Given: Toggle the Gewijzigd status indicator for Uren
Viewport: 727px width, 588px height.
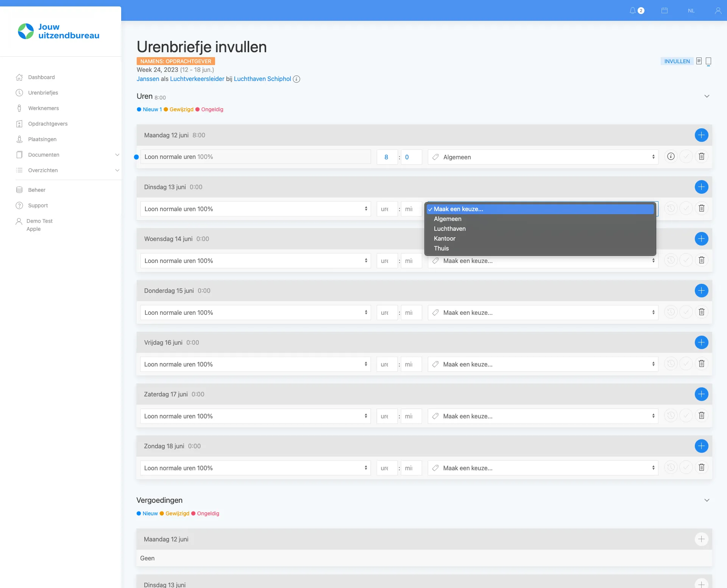Looking at the screenshot, I should coord(178,109).
